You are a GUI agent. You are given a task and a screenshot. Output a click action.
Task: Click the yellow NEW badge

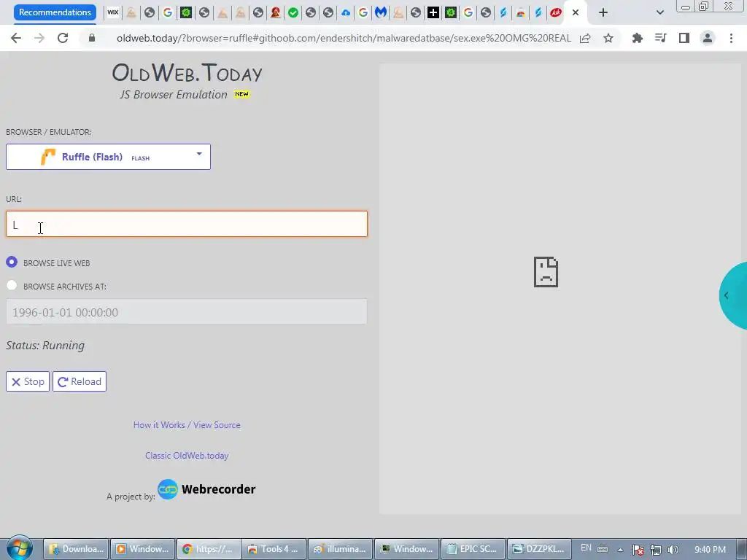tap(241, 94)
